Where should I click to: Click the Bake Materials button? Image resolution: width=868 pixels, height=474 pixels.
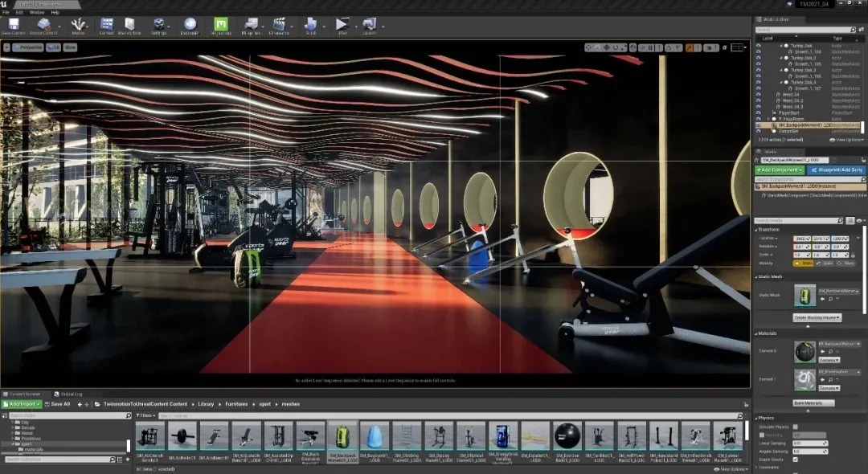pos(813,403)
